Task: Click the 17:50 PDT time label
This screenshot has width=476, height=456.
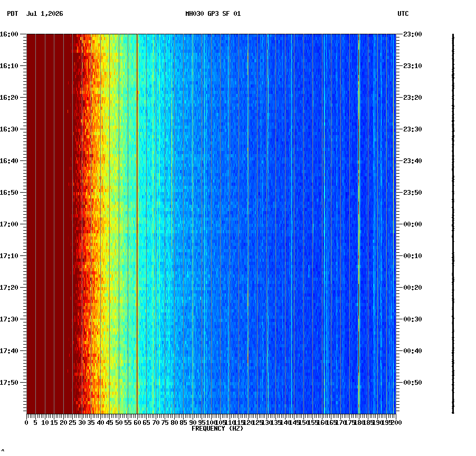Action: tap(9, 383)
